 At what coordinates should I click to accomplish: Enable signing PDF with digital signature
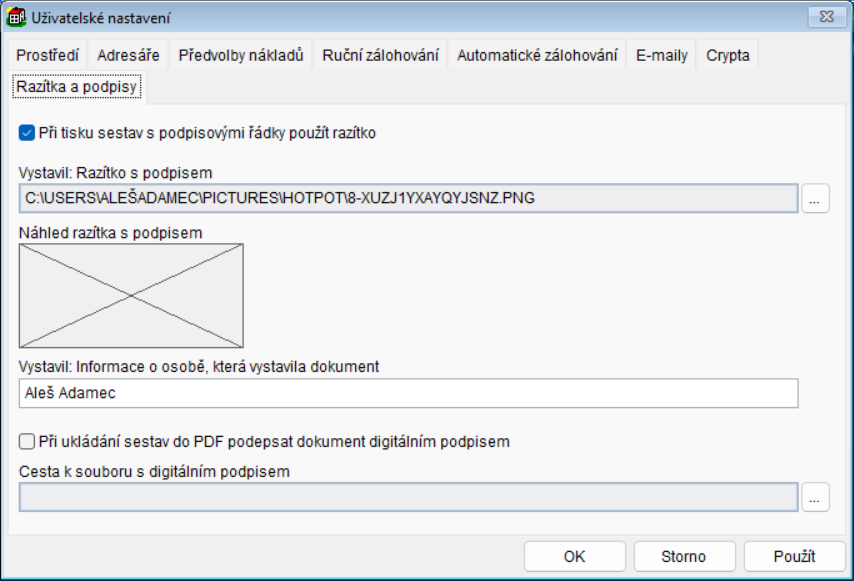pyautogui.click(x=27, y=441)
